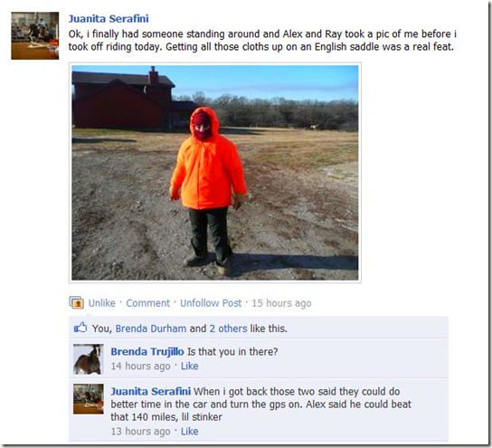
Task: Open Juanita Serafini name in comment
Action: 151,392
